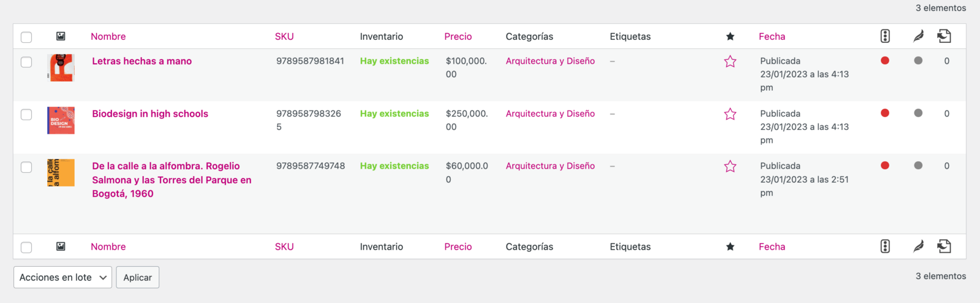The image size is (980, 303).
Task: Click the Biodesign book cover thumbnail
Action: pyautogui.click(x=61, y=120)
